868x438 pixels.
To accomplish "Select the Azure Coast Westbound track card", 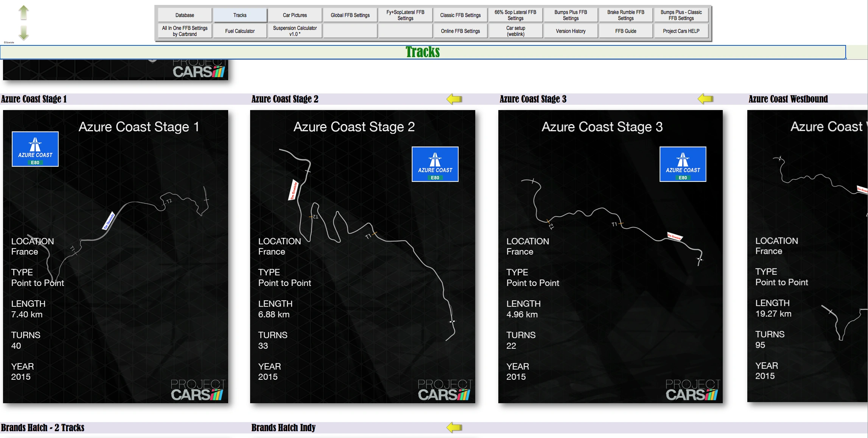I will pos(807,256).
